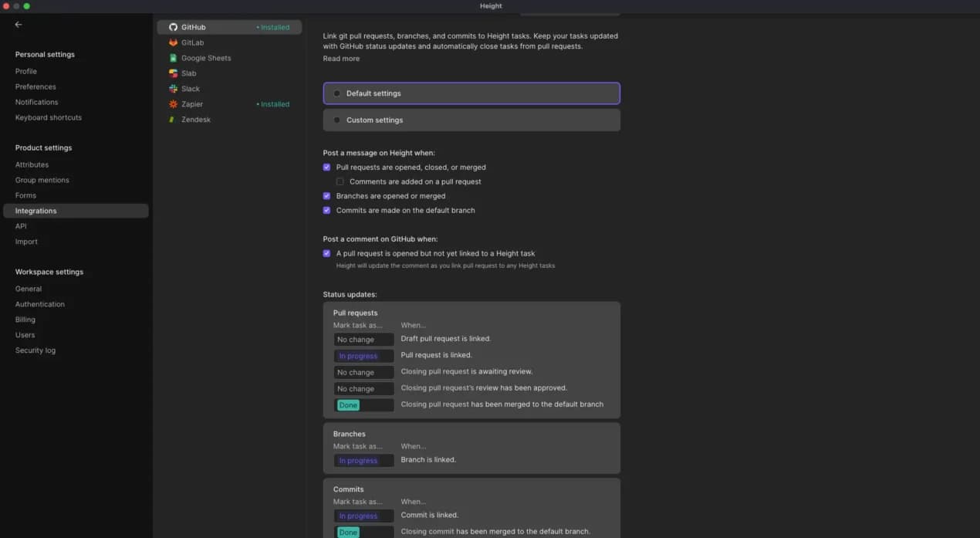Uncheck Branches are opened or merged
This screenshot has width=980, height=538.
326,196
